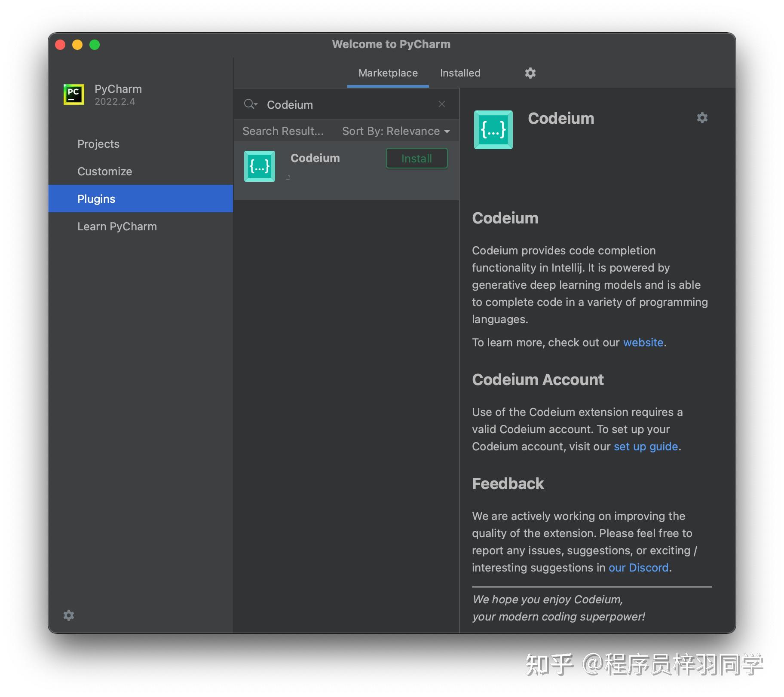Click the PyCharm logo icon in sidebar
Viewport: 784px width, 697px height.
(x=74, y=94)
